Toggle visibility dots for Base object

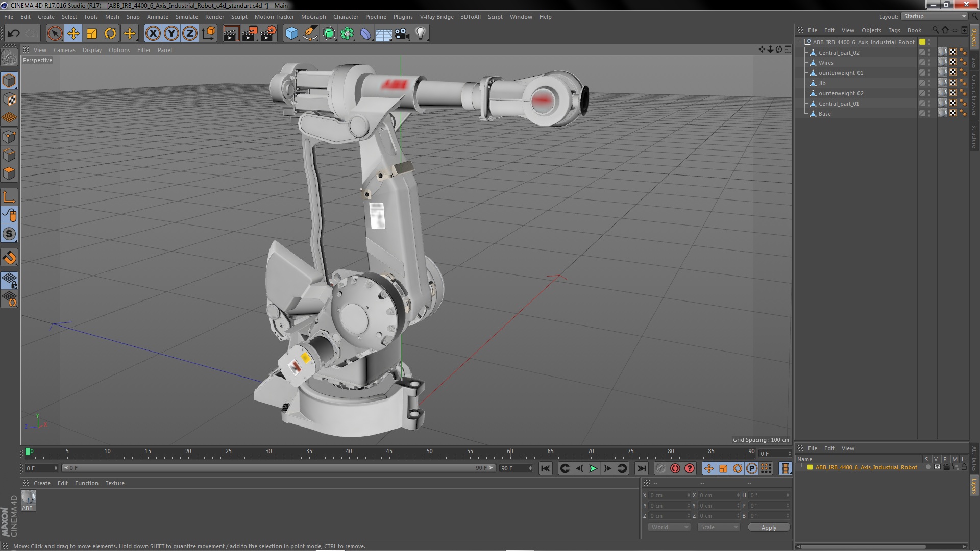tap(929, 114)
